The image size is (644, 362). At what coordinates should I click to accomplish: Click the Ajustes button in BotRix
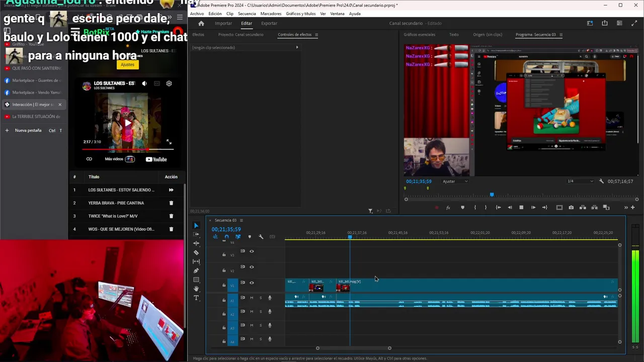click(128, 64)
